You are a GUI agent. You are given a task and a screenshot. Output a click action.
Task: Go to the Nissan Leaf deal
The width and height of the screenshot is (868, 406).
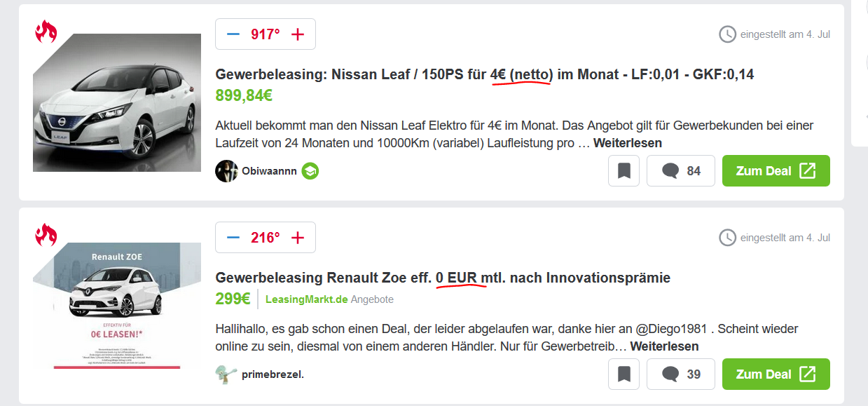776,171
